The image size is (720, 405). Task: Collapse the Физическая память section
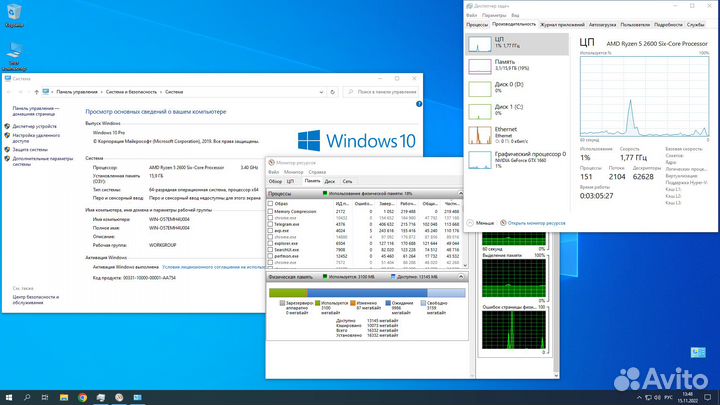[460, 276]
